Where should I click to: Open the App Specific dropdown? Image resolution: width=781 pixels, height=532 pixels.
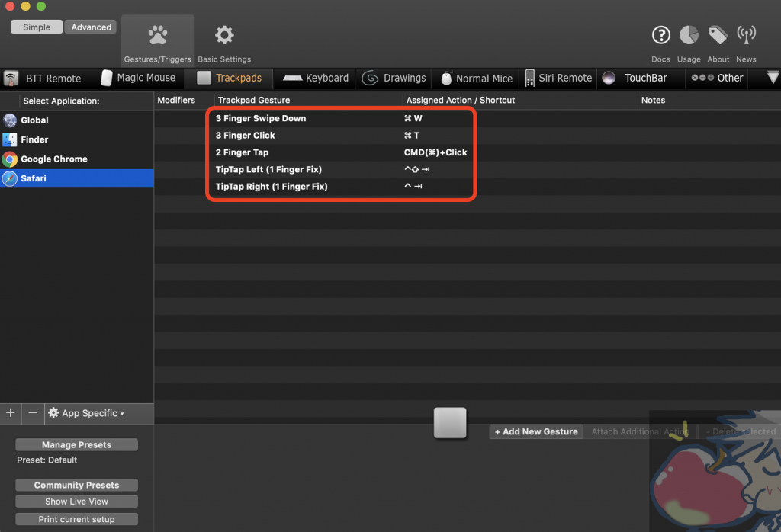85,413
